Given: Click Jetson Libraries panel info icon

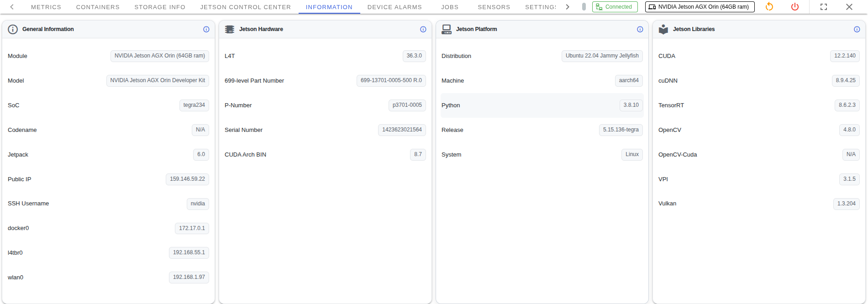Looking at the screenshot, I should tap(857, 29).
